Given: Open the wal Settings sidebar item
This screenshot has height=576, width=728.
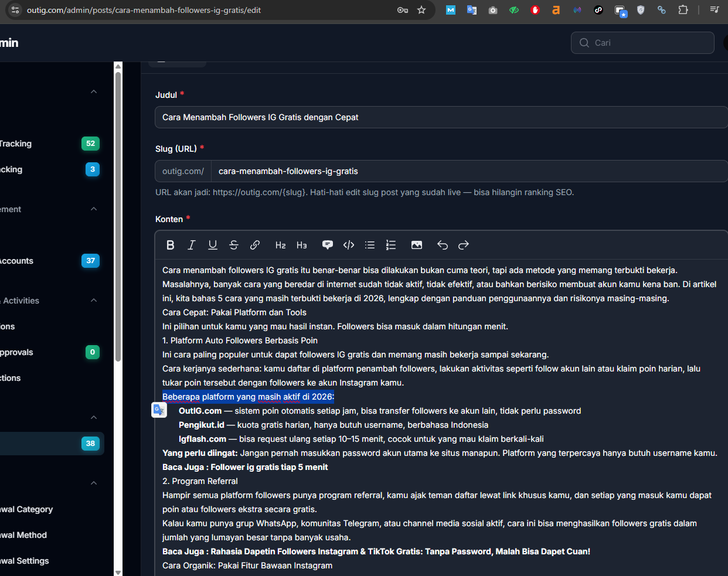Looking at the screenshot, I should coord(52,561).
